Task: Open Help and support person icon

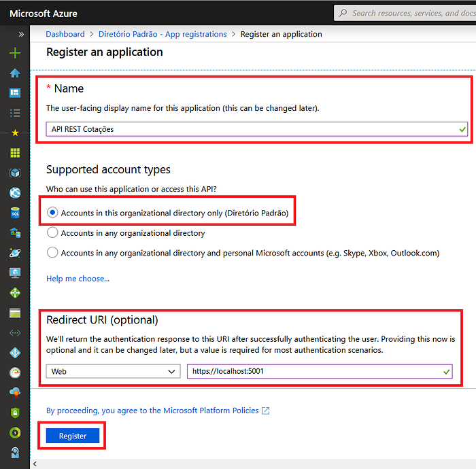Action: 15,453
